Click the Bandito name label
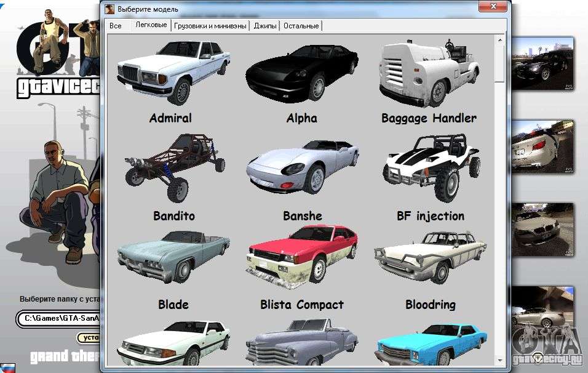The height and width of the screenshot is (373, 588). (174, 216)
